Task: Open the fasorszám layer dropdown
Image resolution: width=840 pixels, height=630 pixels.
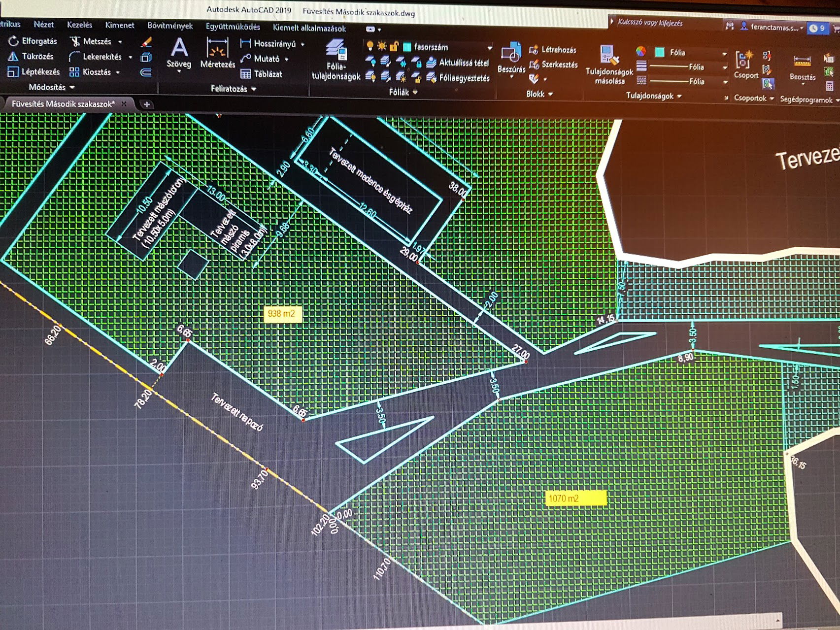Action: point(490,48)
